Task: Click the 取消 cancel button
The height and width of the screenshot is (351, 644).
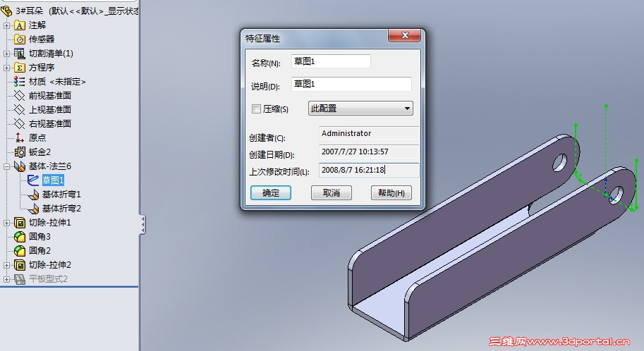Action: [x=331, y=192]
